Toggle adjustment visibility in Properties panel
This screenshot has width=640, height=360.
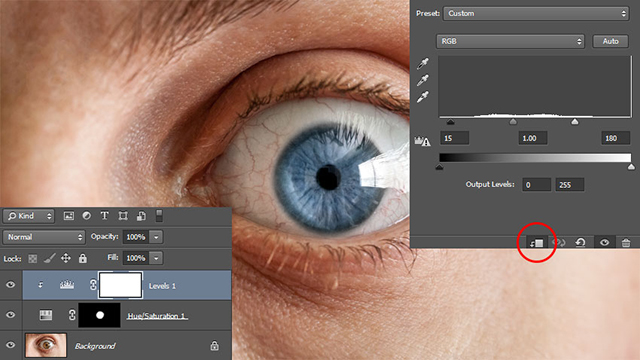(604, 242)
